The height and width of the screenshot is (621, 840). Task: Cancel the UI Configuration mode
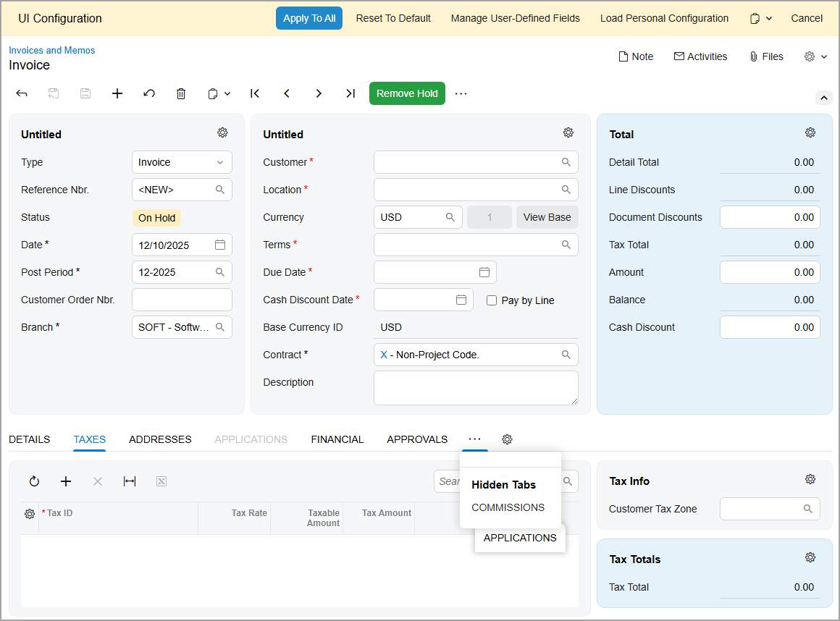tap(807, 18)
